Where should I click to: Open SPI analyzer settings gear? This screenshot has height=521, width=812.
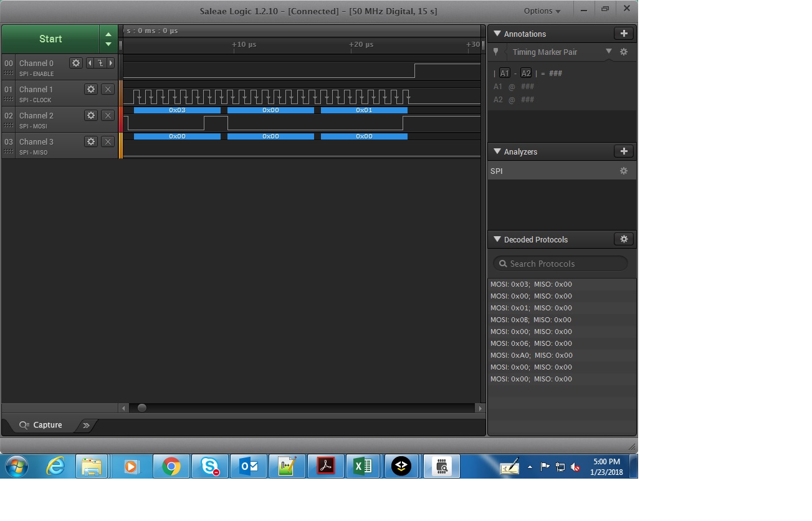624,171
